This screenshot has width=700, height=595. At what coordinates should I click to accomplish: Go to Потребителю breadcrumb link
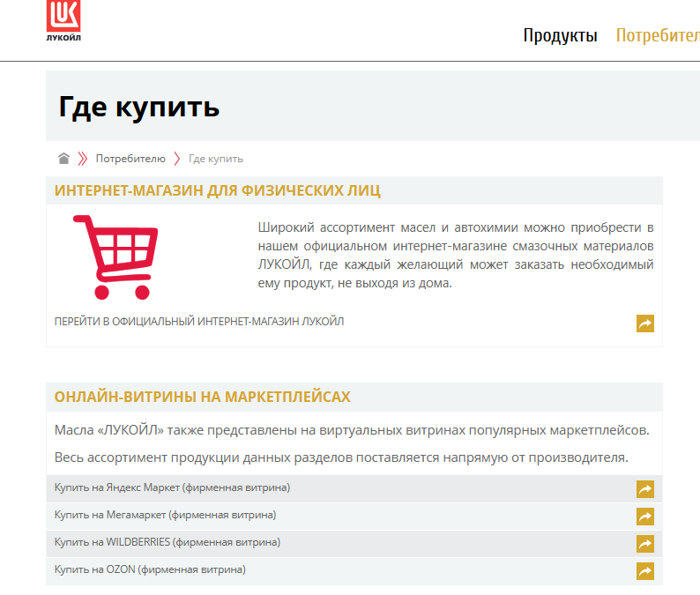coord(130,159)
